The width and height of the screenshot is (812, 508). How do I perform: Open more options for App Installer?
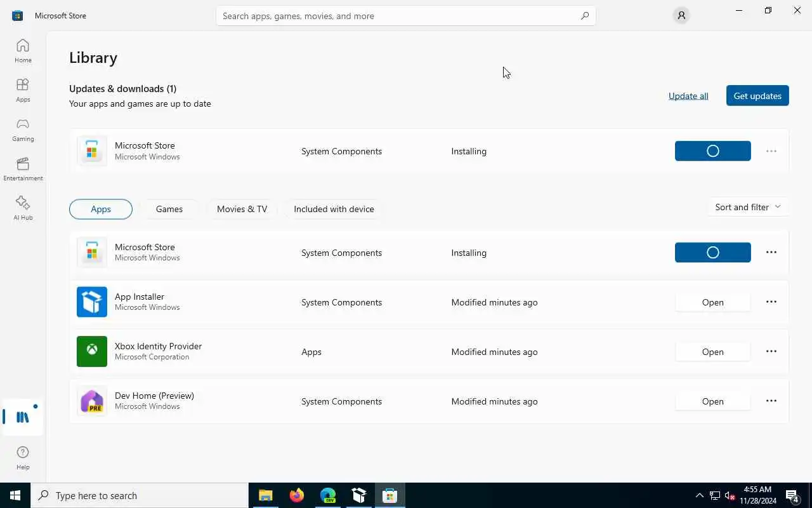click(x=771, y=302)
